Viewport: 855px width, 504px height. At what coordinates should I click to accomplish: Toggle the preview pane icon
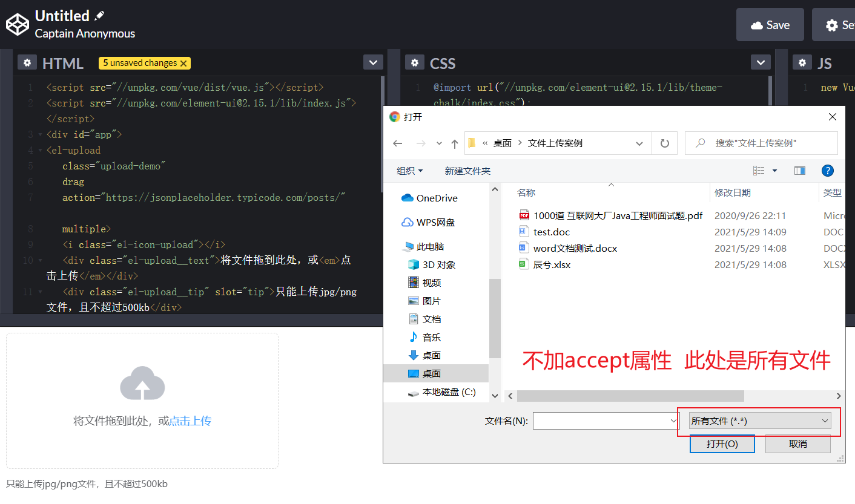click(800, 171)
